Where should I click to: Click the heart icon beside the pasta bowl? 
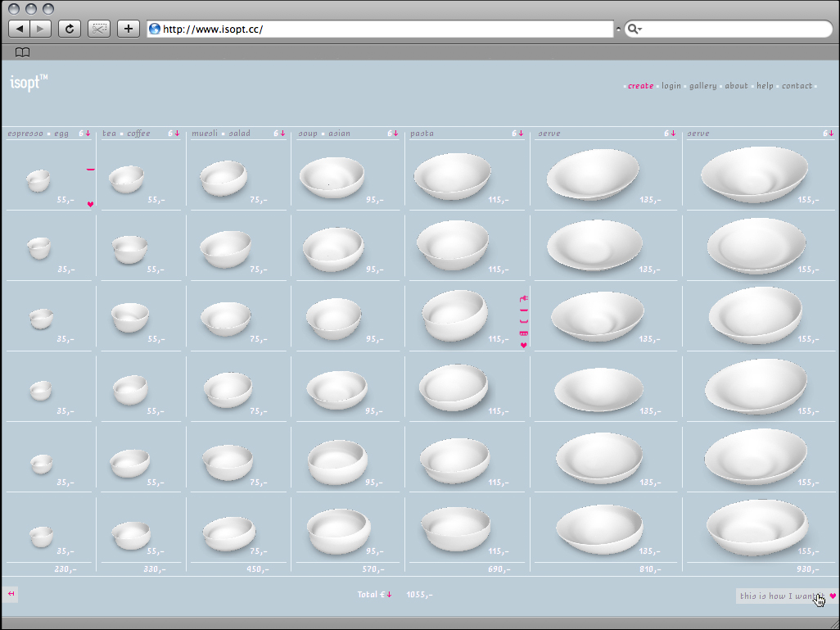tap(524, 345)
